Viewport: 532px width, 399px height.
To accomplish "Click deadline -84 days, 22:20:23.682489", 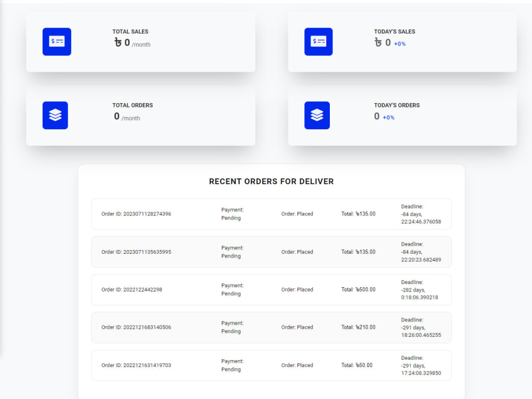I will point(421,252).
